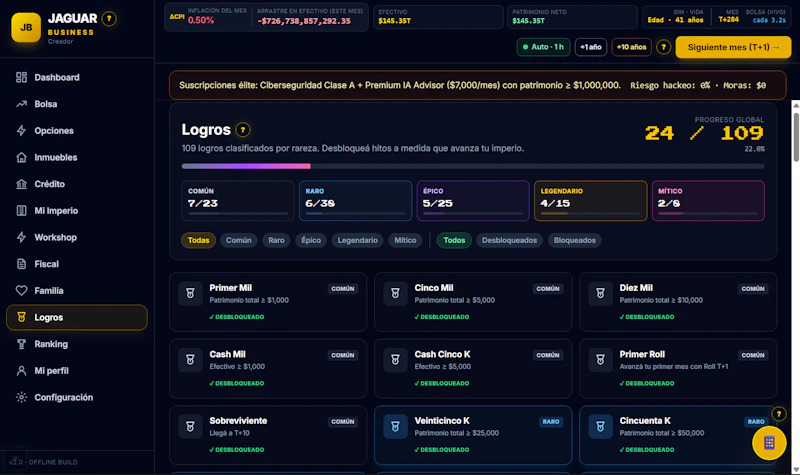Viewport: 800px width, 475px height.
Task: Click the Épico 5/25 summary card
Action: (473, 201)
